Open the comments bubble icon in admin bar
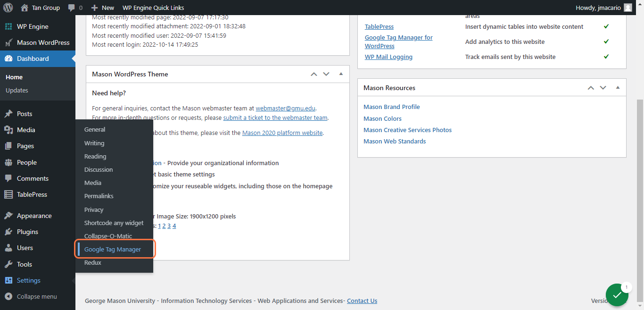The height and width of the screenshot is (310, 644). pyautogui.click(x=71, y=8)
